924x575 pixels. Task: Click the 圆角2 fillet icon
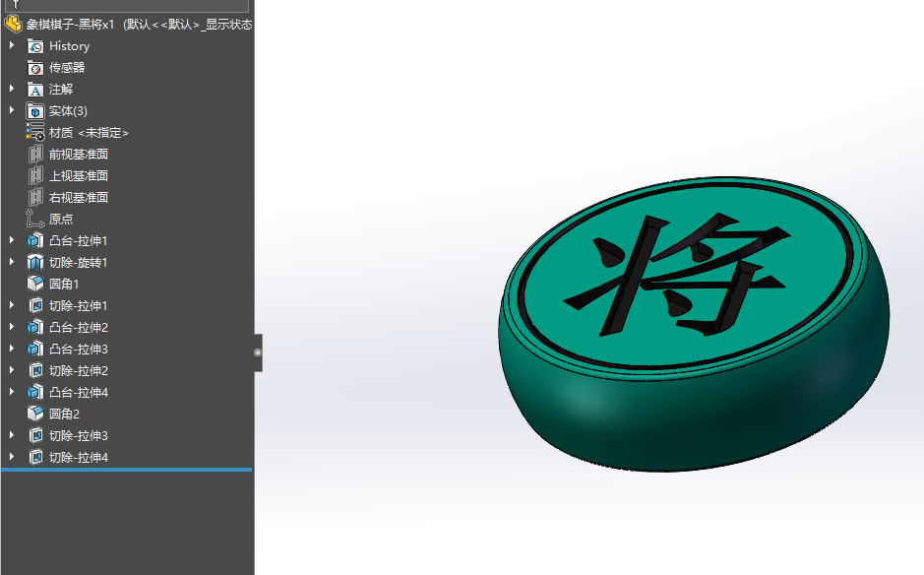click(x=35, y=414)
